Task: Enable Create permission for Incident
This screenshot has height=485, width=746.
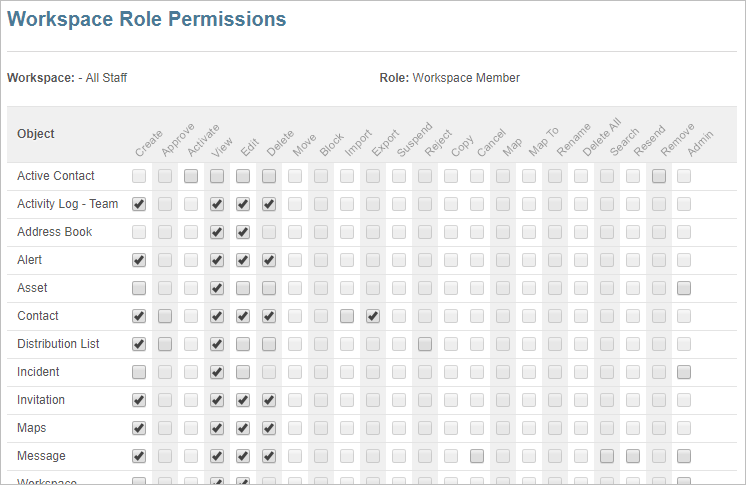Action: (x=139, y=372)
